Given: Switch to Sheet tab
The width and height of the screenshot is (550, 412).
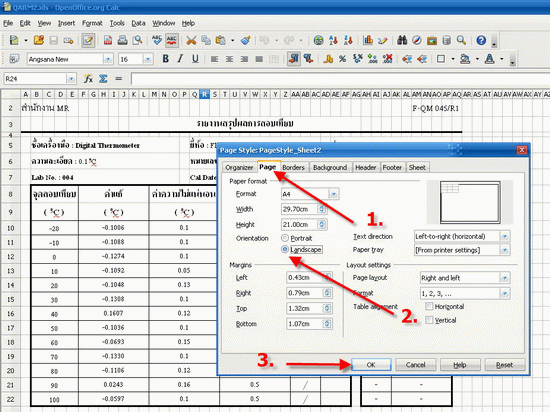Looking at the screenshot, I should pyautogui.click(x=417, y=168).
